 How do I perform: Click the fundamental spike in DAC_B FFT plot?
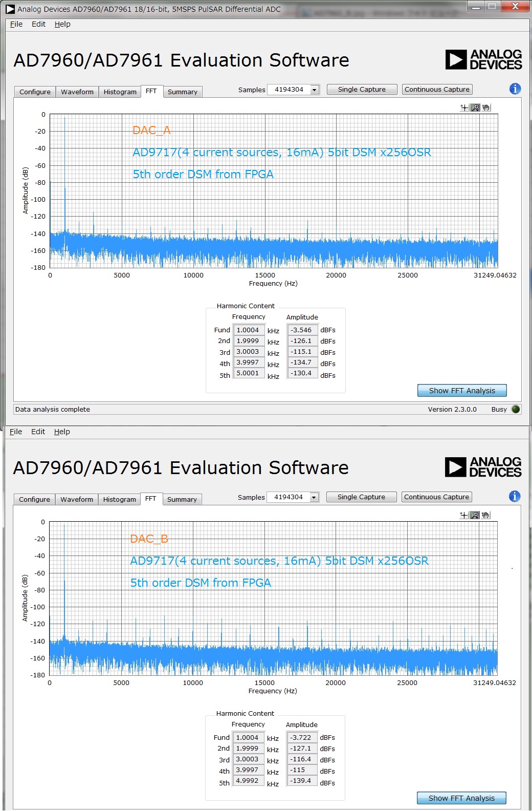(64, 584)
